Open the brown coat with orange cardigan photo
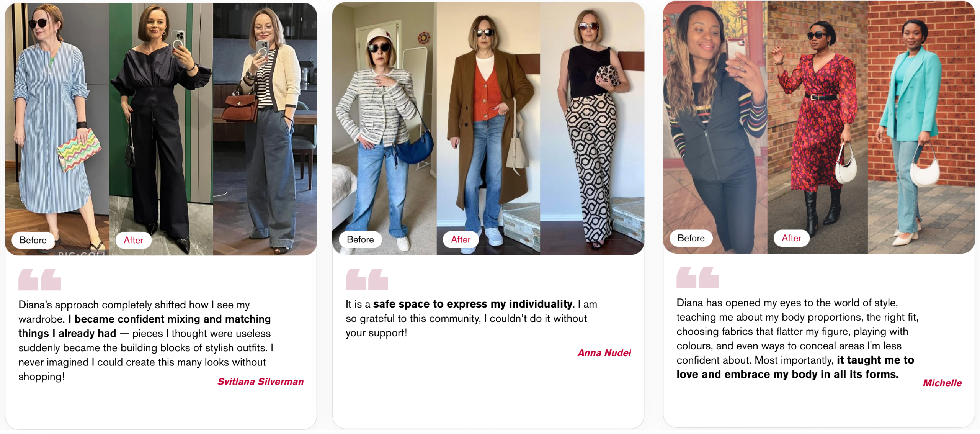Image resolution: width=980 pixels, height=434 pixels. [488, 128]
